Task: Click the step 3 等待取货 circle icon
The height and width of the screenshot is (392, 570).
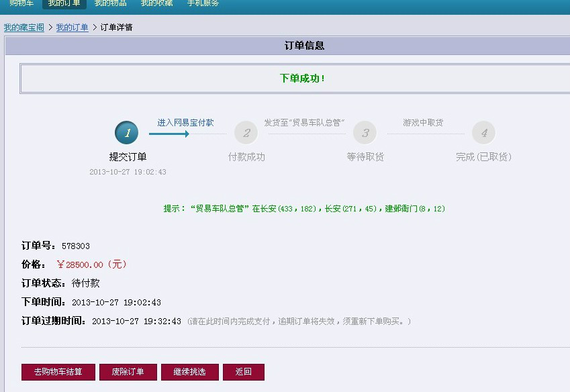Action: [365, 133]
